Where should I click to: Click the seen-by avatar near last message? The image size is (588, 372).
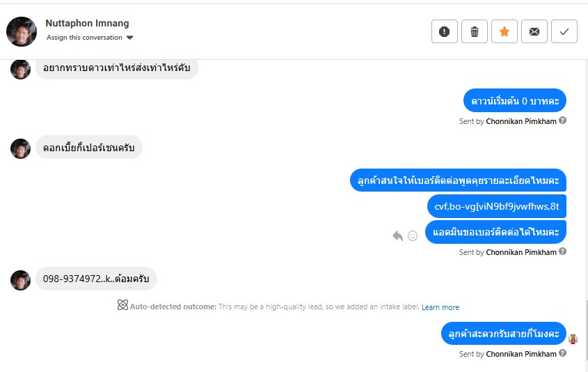(573, 339)
